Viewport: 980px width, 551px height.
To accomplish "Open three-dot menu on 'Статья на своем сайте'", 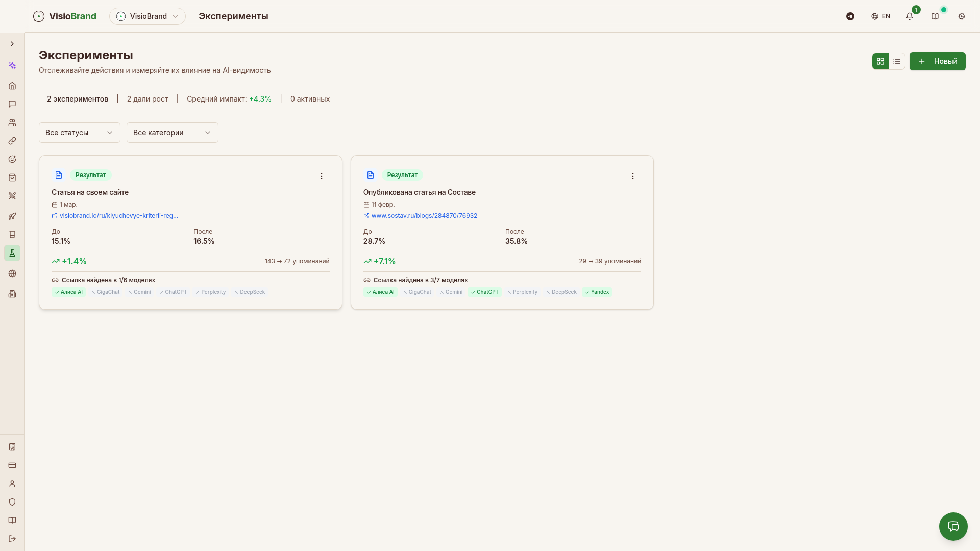I will pos(322,176).
